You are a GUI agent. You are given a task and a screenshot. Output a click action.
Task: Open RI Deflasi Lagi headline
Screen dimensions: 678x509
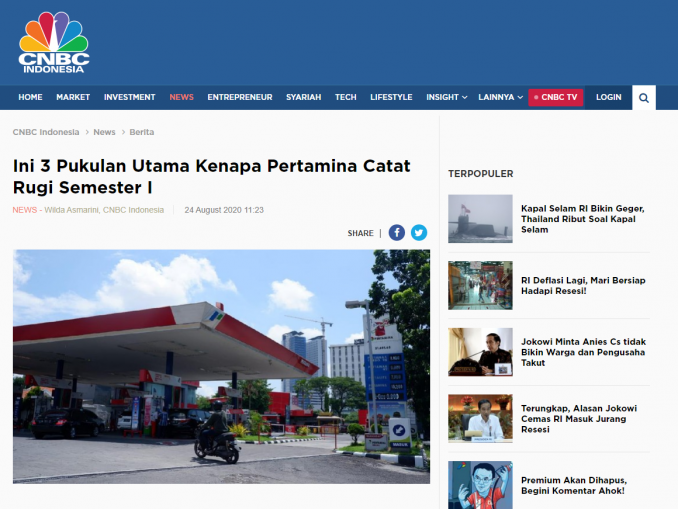point(583,285)
